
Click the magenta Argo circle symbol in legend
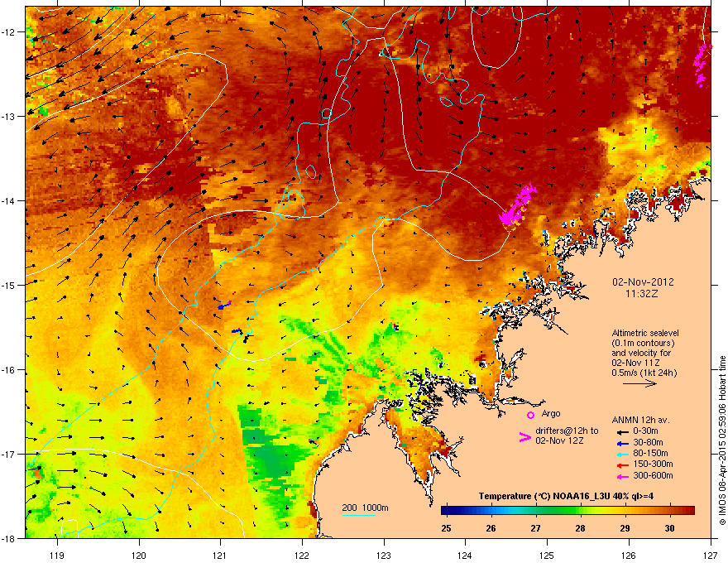pos(530,415)
